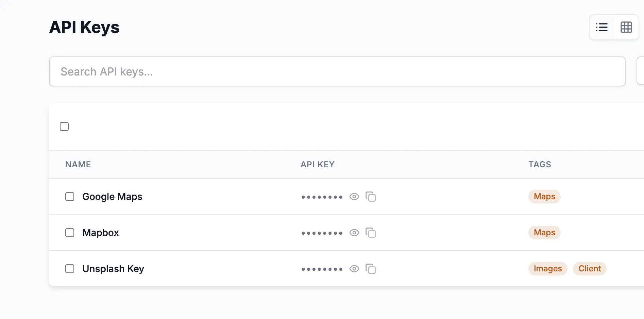Check the Mapbox row checkbox
The image size is (644, 319).
[70, 233]
